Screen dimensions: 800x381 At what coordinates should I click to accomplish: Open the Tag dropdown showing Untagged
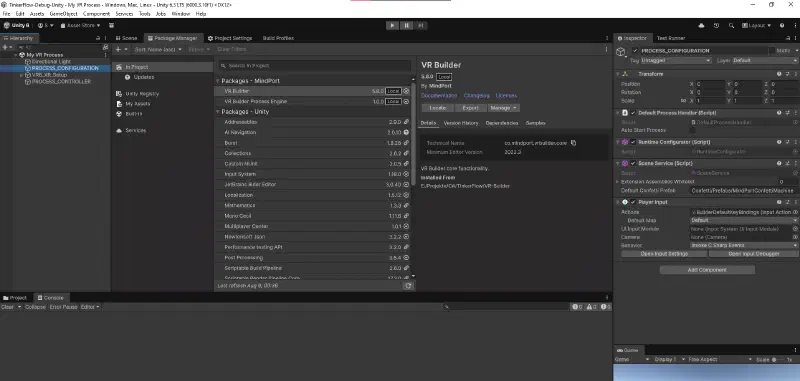(x=676, y=61)
